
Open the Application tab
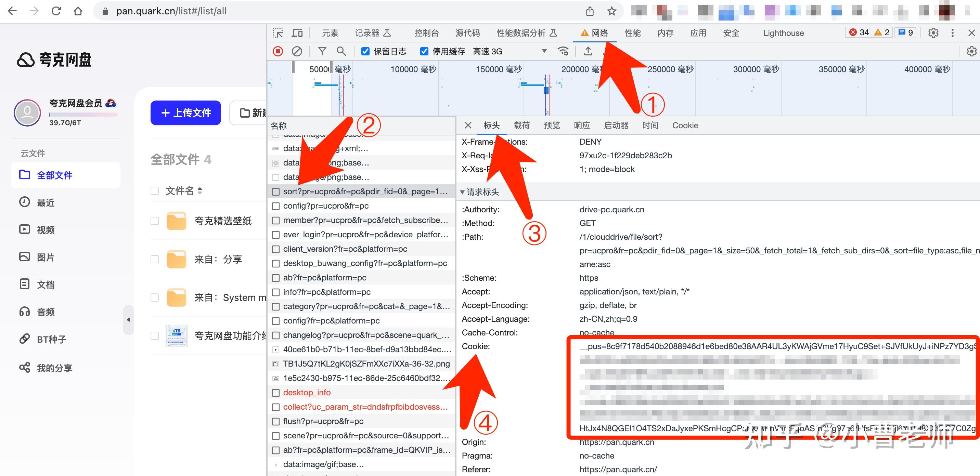[x=698, y=33]
